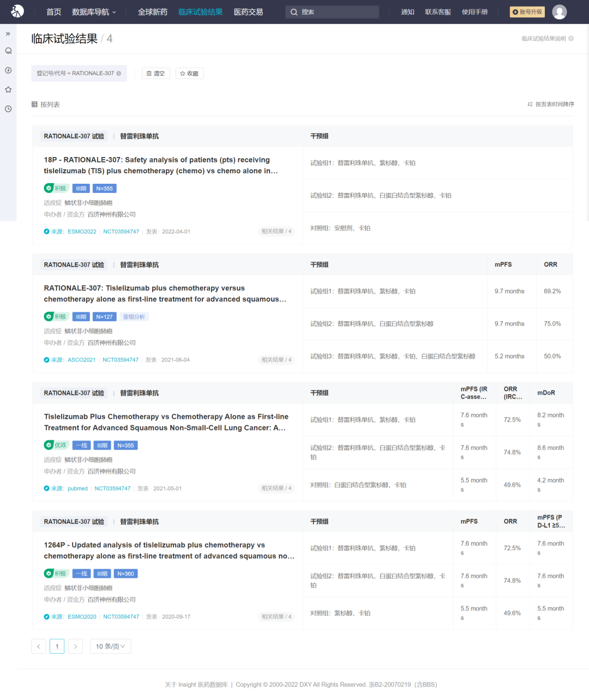Switch to 全球新药 tab
Screen dimensions: 589x700
pos(153,12)
